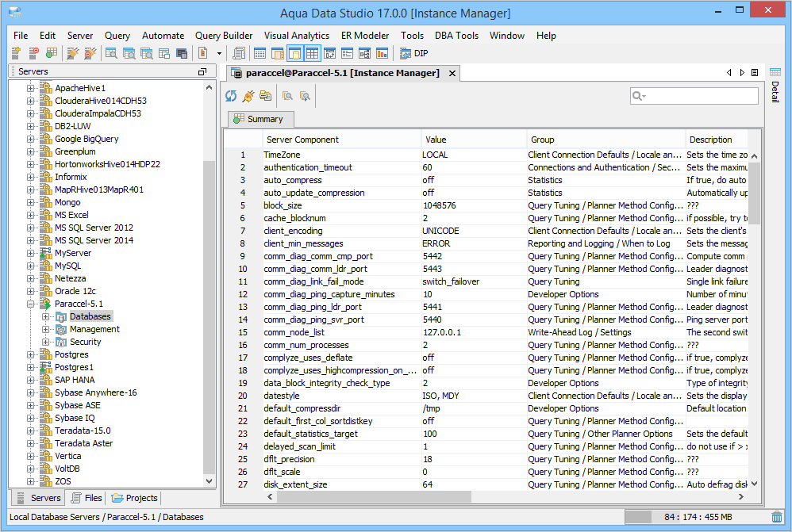Select the Teradata Aster server
The image size is (792, 532).
click(84, 444)
